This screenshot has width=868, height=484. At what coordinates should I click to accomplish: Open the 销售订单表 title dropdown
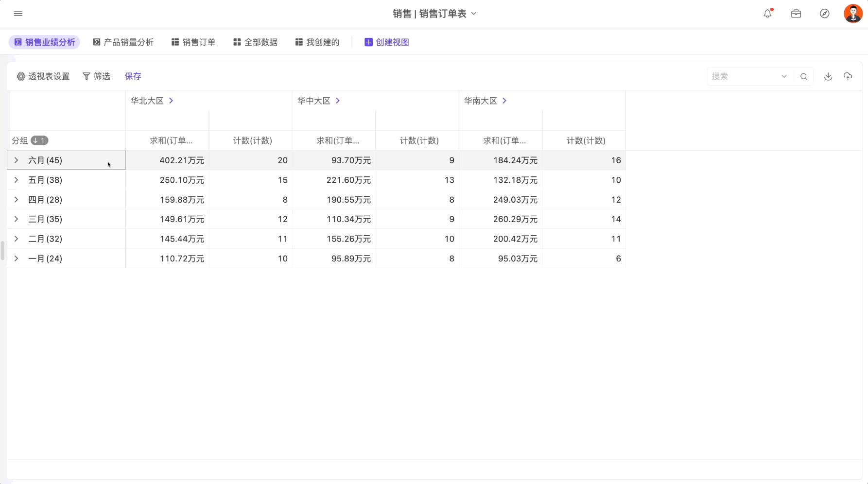474,14
